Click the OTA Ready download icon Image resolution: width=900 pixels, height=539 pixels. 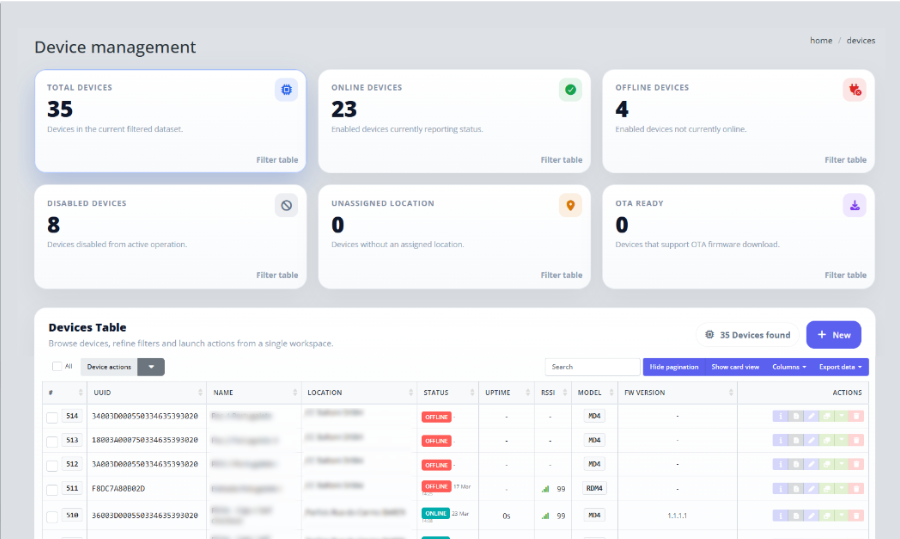click(854, 206)
